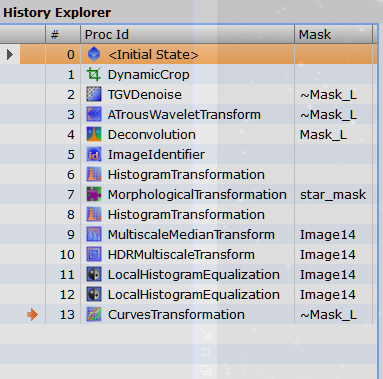Click the MorphologicalTransformation puzzle icon
383x379 pixels.
tap(94, 194)
